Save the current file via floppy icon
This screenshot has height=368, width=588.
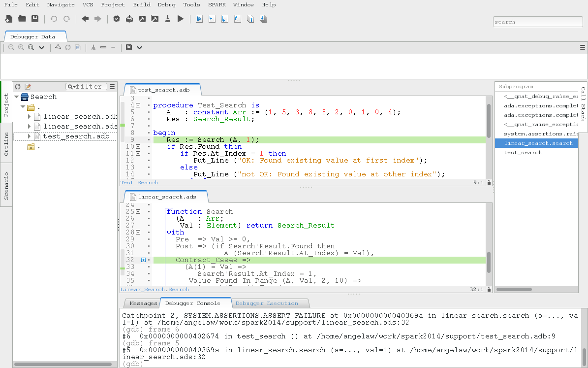click(x=35, y=19)
